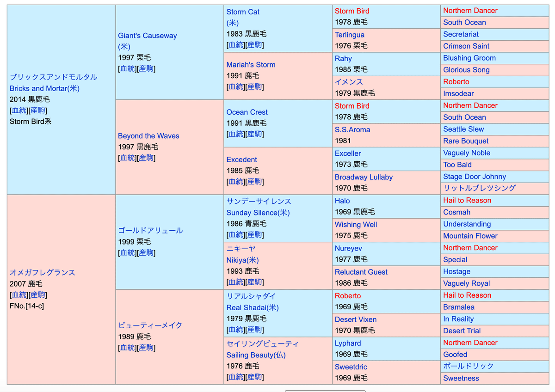Click the Mariah's Storm name link
The height and width of the screenshot is (392, 555).
(x=251, y=65)
